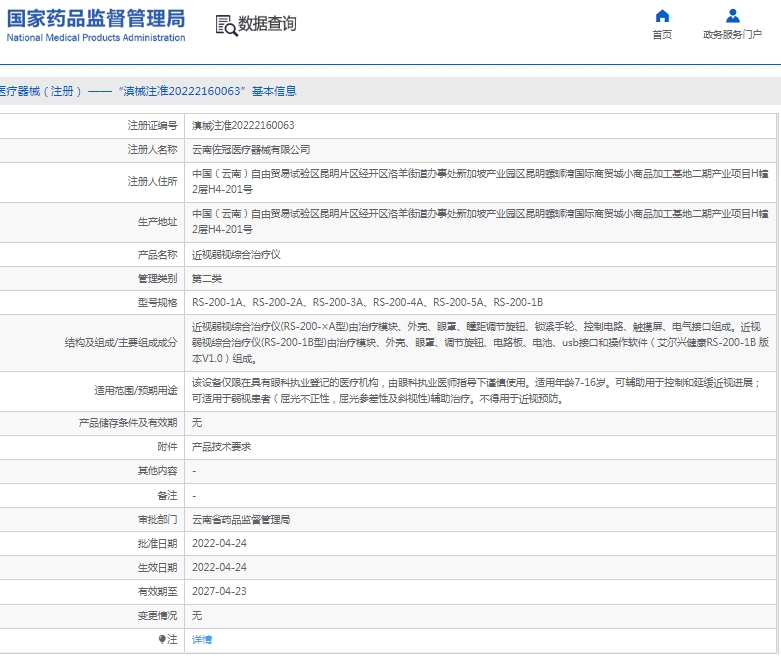This screenshot has width=781, height=662.
Task: Click the 注册人名称 label
Action: click(152, 149)
